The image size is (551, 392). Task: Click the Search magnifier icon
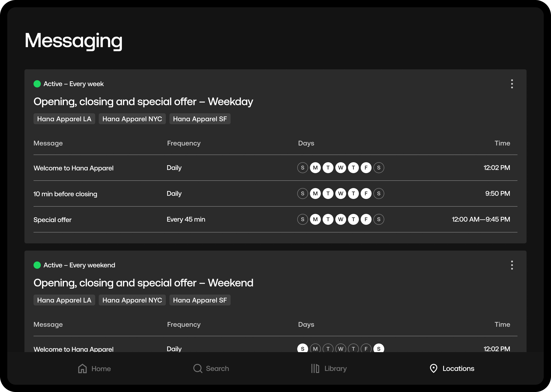coord(198,369)
